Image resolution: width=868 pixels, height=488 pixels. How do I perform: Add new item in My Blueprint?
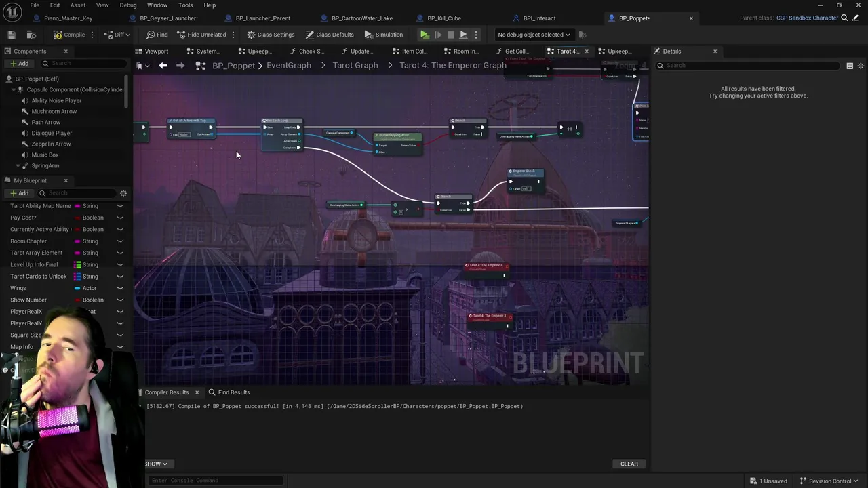click(19, 193)
